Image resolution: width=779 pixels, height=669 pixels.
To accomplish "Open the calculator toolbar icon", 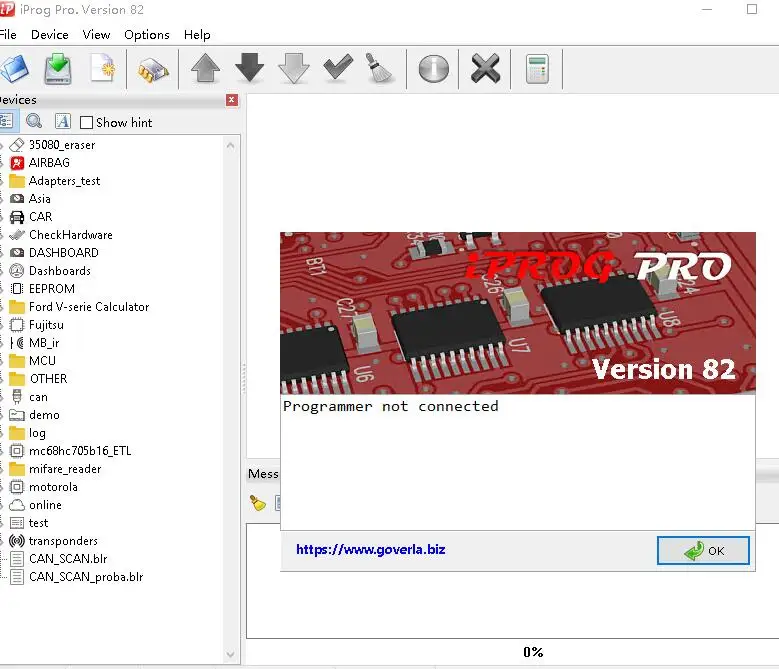I will pyautogui.click(x=537, y=69).
